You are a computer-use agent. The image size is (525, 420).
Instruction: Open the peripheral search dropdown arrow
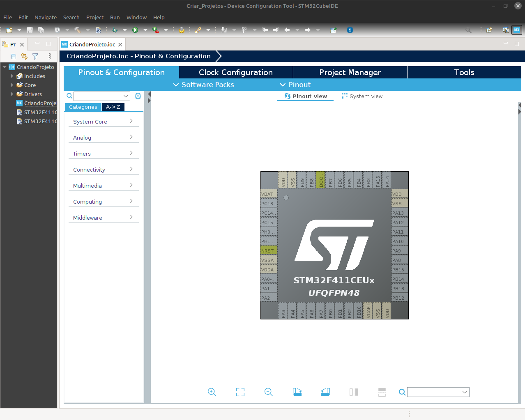(125, 96)
